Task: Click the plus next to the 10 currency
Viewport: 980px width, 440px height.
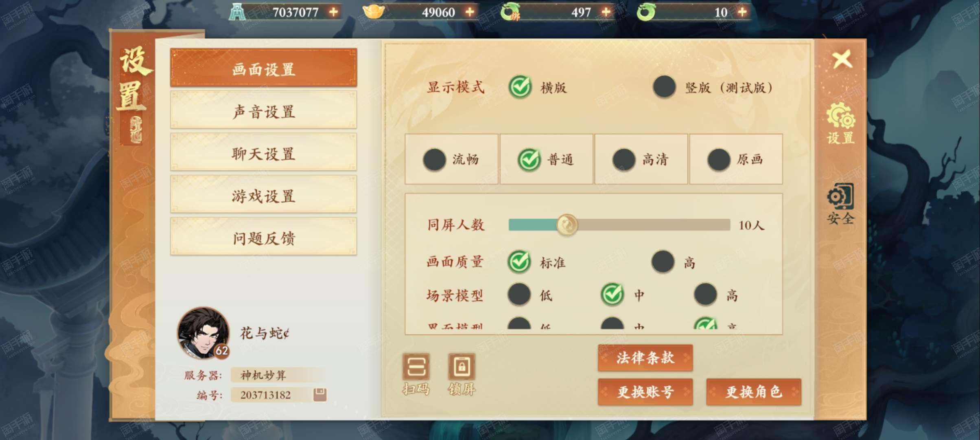Action: [x=742, y=12]
